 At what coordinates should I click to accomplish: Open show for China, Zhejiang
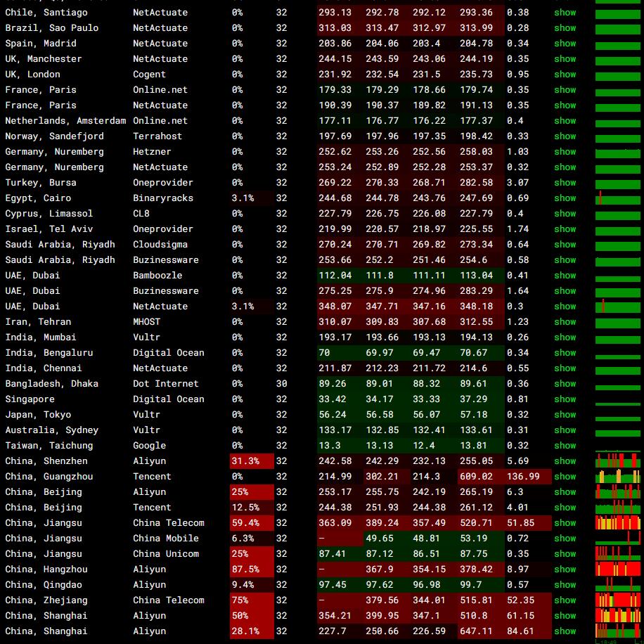tap(565, 600)
